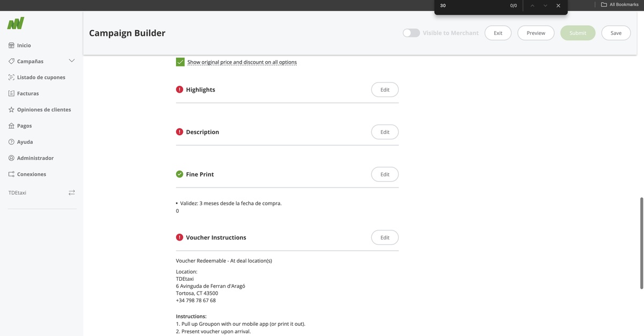This screenshot has height=336, width=644.
Task: Uncheck Show original price and discount checkbox
Action: (x=180, y=62)
